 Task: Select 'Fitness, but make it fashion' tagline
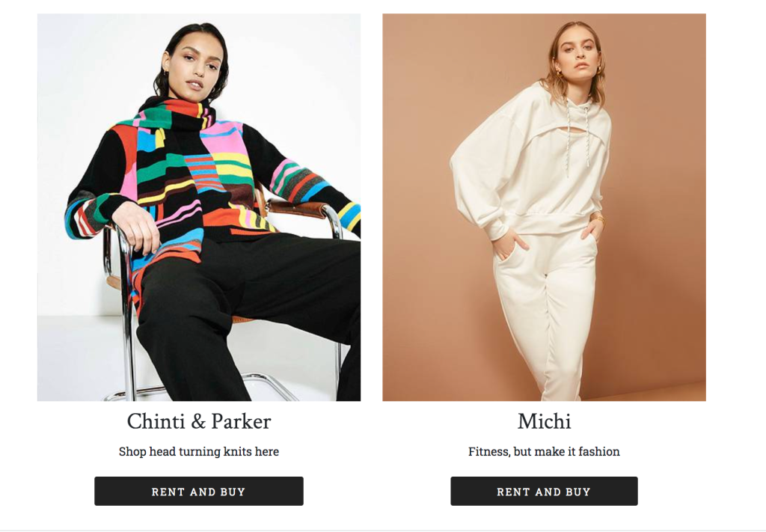(x=544, y=451)
